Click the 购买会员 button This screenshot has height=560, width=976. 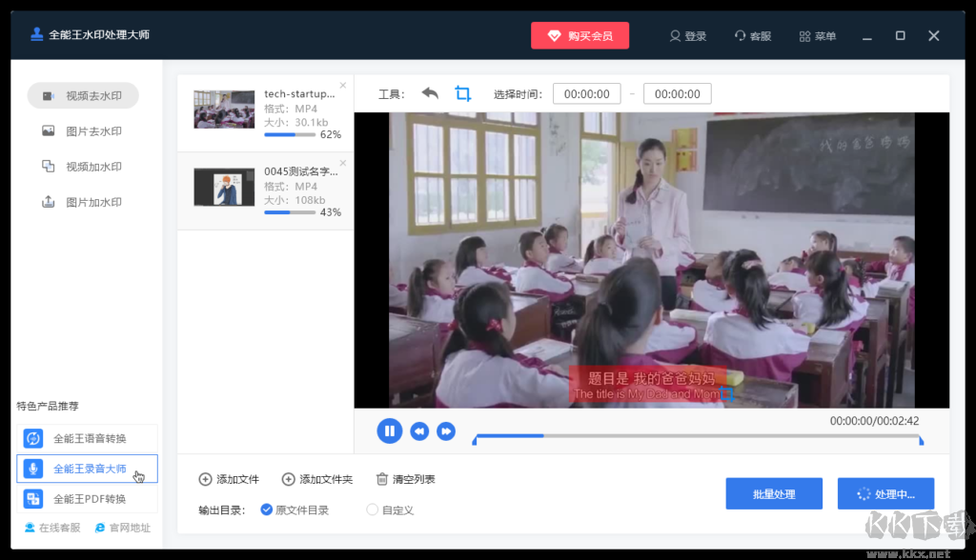(x=579, y=35)
